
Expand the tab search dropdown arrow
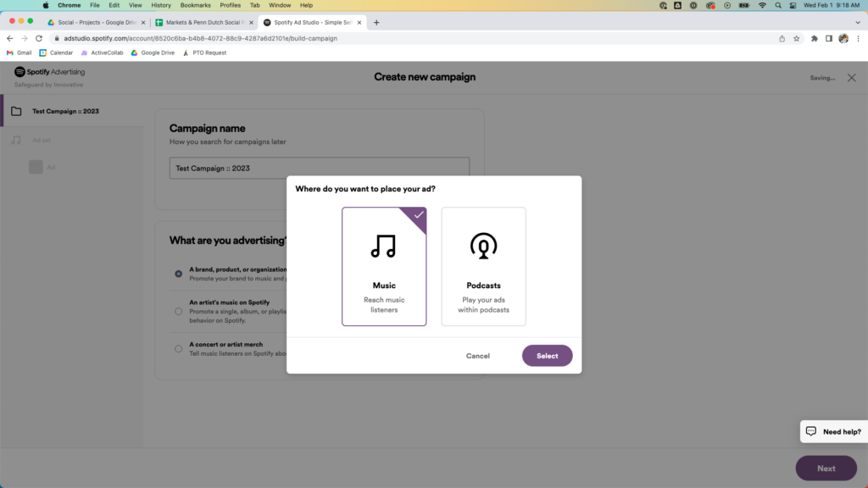click(858, 22)
